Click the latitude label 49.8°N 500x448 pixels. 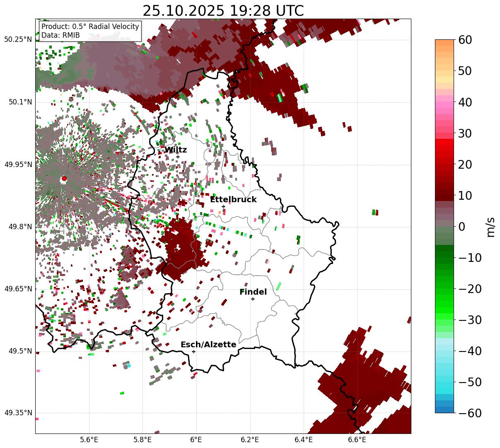click(20, 227)
